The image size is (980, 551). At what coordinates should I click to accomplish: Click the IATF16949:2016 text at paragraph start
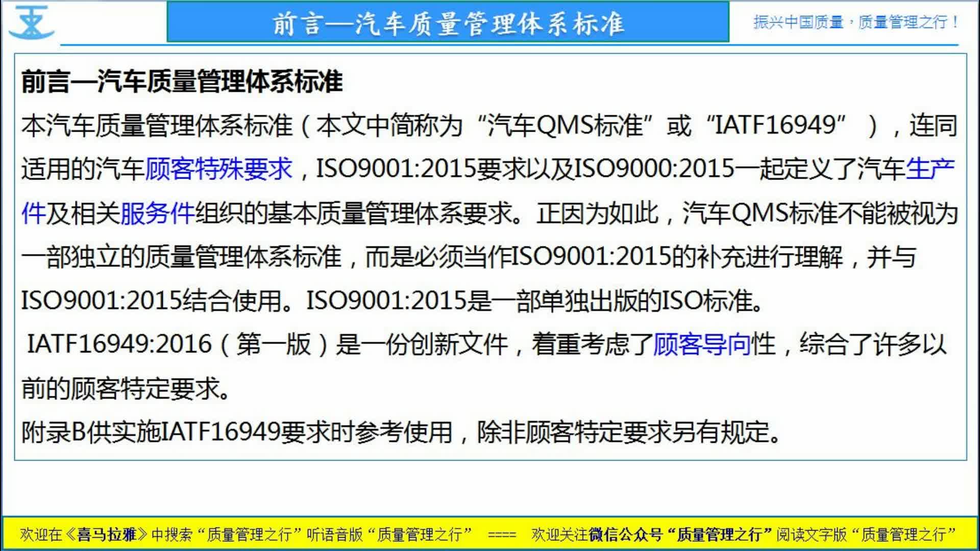[x=119, y=344]
